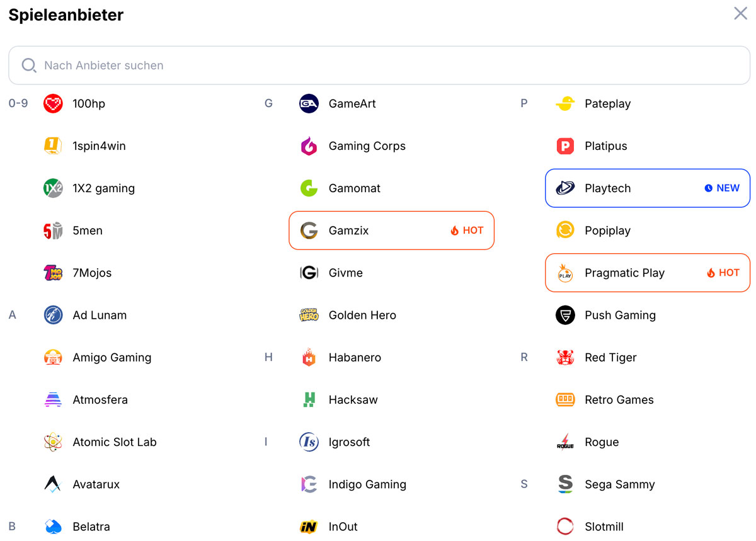Click the Amigo Gaming logo icon
Screen dimensions: 756x541
point(53,357)
